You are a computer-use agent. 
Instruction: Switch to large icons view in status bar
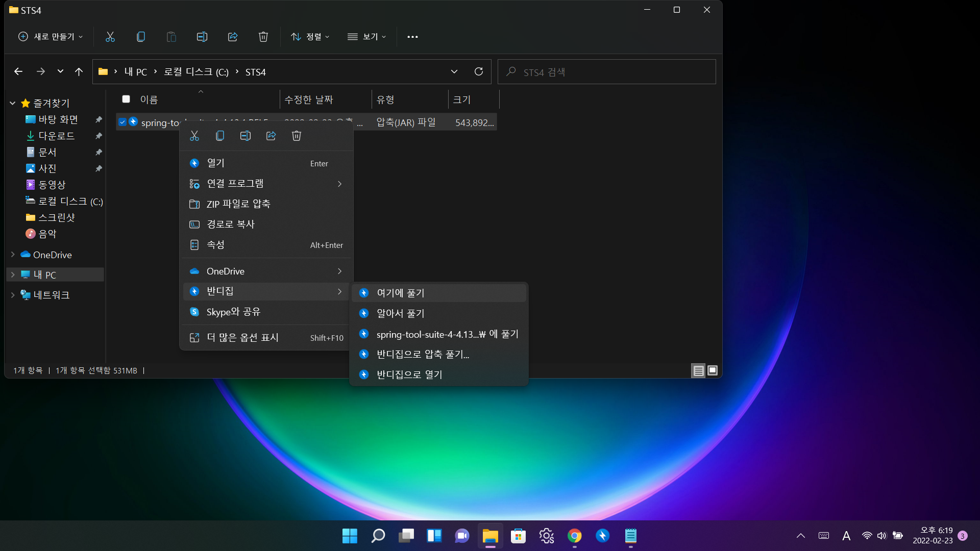pos(713,370)
